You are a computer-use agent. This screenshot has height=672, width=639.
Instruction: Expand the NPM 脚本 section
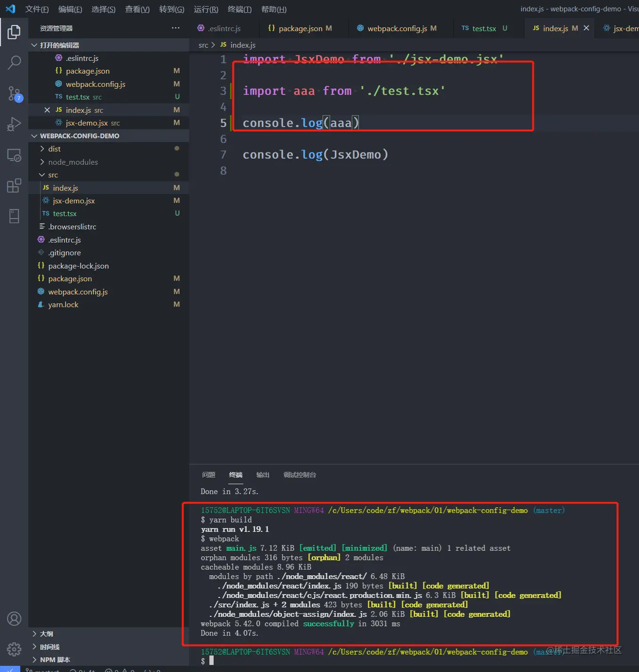108,660
